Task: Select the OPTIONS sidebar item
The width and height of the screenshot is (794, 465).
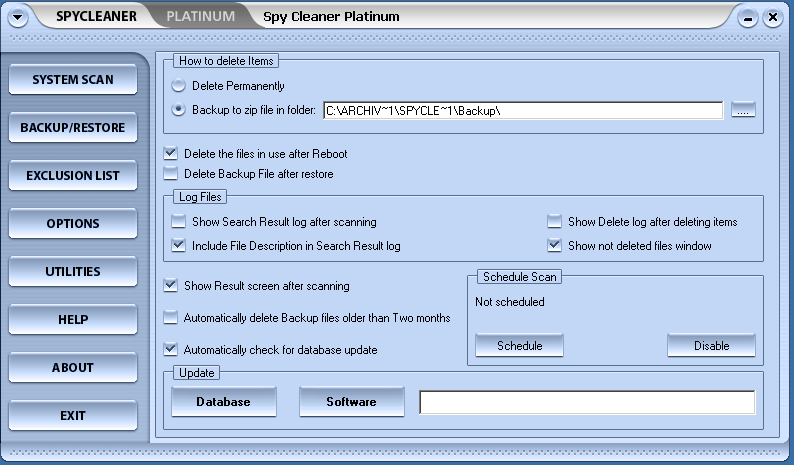Action: pyautogui.click(x=73, y=223)
